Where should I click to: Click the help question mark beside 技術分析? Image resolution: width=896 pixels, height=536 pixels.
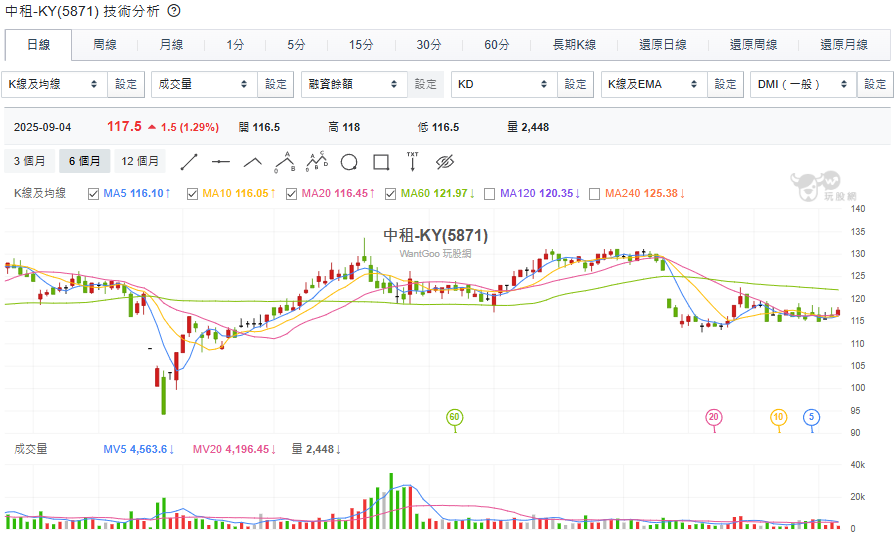173,11
